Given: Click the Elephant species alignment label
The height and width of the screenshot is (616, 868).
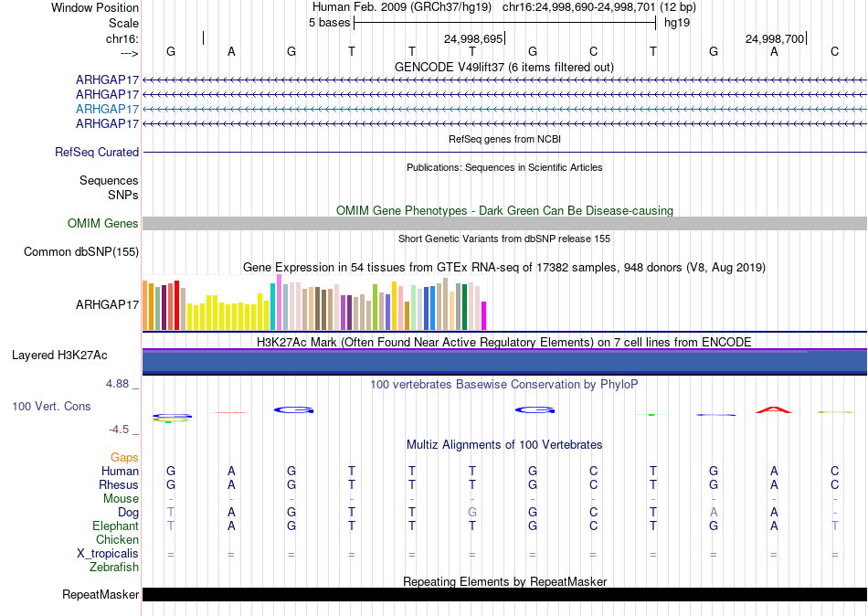Looking at the screenshot, I should click(116, 526).
